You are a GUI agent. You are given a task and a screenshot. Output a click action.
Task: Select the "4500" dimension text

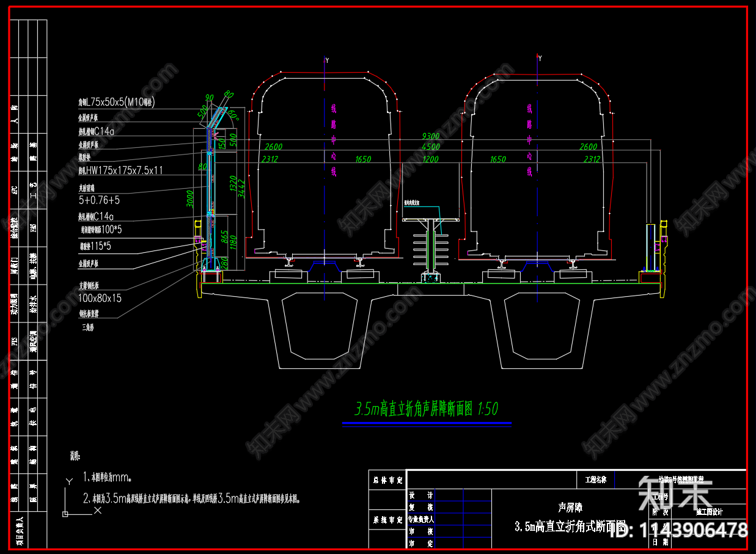click(x=431, y=147)
